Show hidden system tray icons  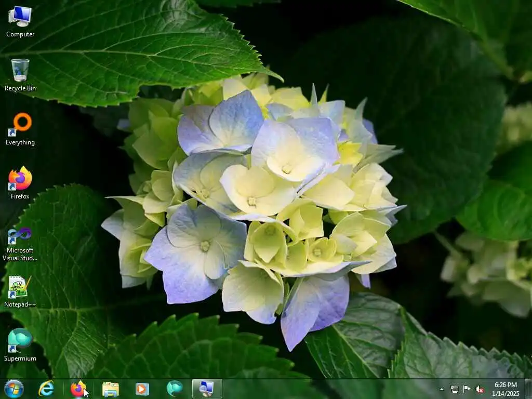point(442,390)
